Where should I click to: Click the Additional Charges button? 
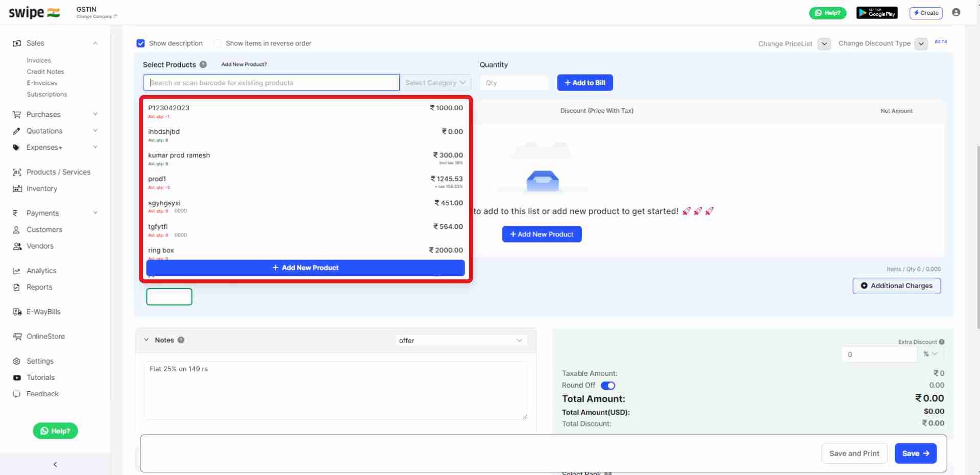point(897,286)
